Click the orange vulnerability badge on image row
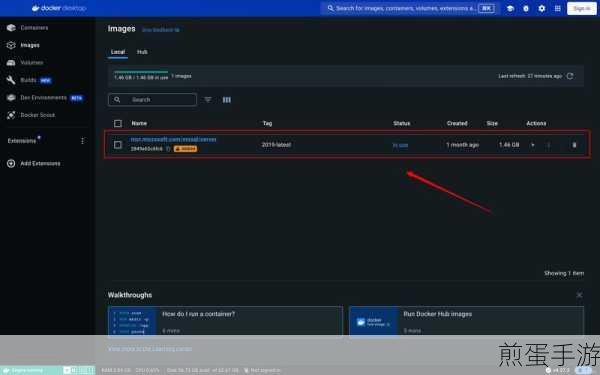600x375 pixels. pos(185,148)
